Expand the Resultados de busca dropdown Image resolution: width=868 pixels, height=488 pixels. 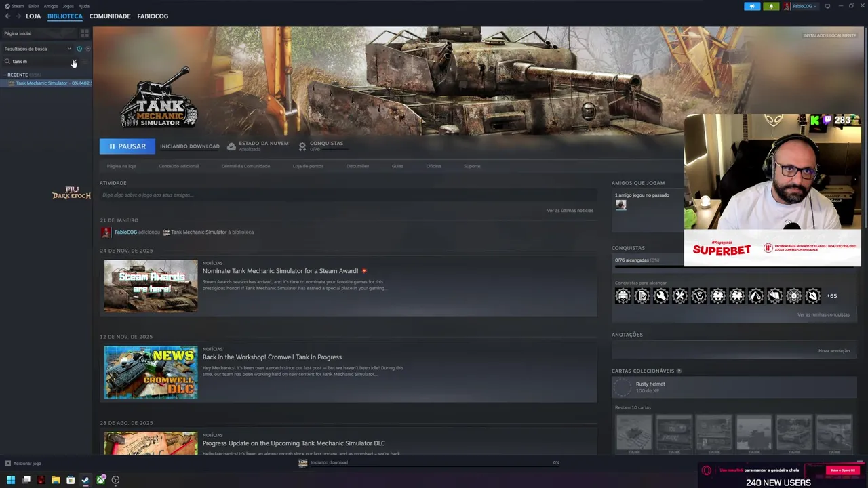click(37, 49)
